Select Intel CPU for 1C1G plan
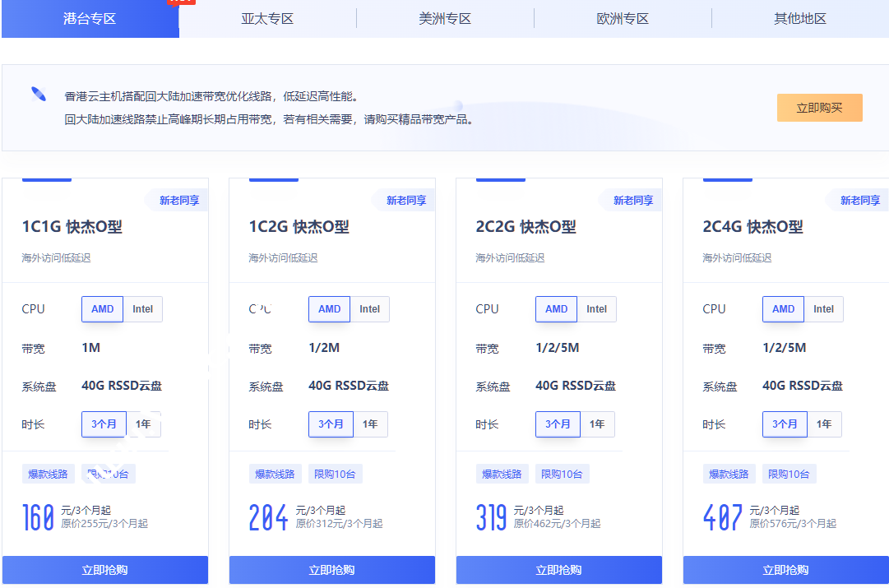 143,309
